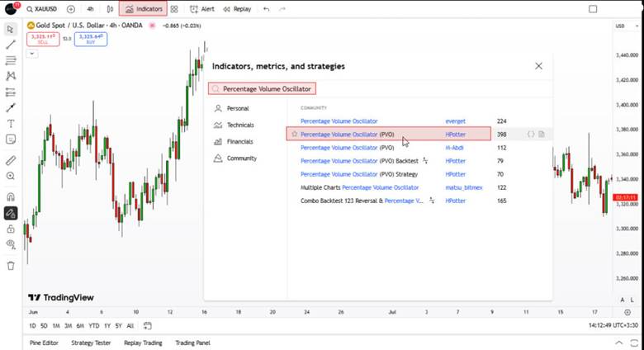Open the 4h timeframe interval dropdown
644x350 pixels.
(90, 9)
